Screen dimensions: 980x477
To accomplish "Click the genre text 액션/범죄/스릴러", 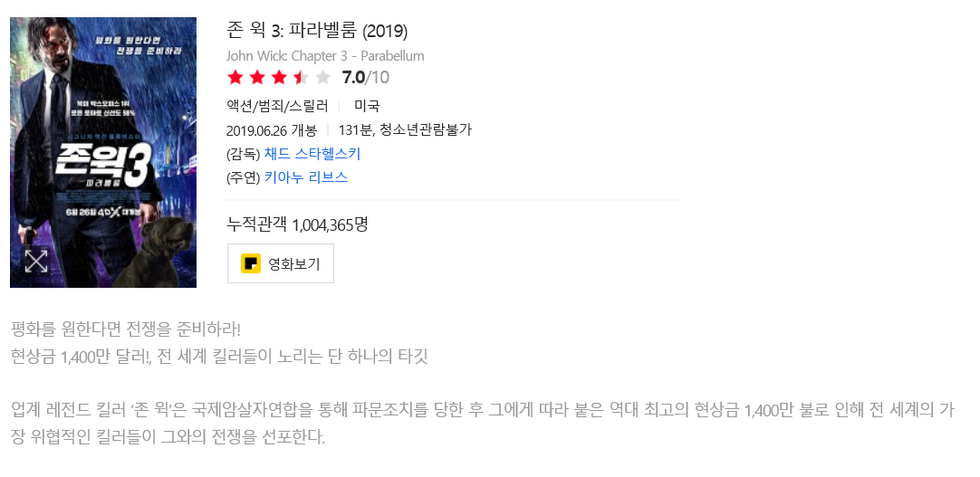I will 277,106.
